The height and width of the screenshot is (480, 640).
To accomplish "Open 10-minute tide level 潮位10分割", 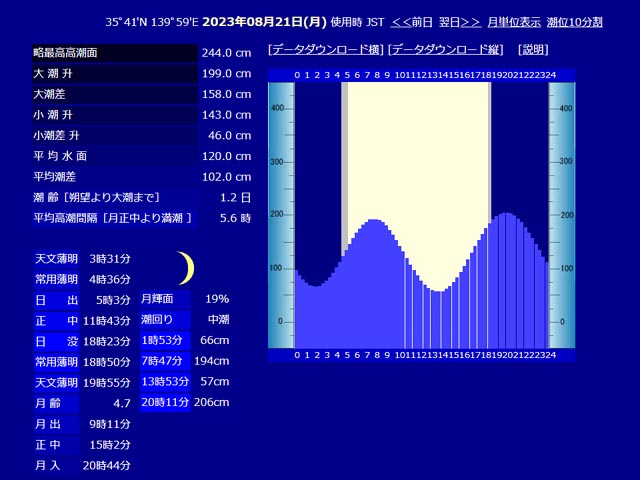I will (574, 22).
